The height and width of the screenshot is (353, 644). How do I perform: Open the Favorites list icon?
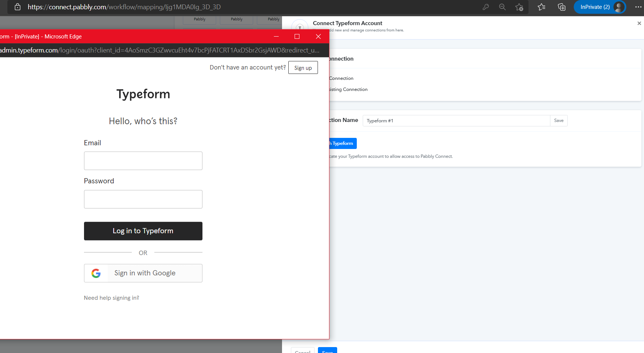(541, 7)
